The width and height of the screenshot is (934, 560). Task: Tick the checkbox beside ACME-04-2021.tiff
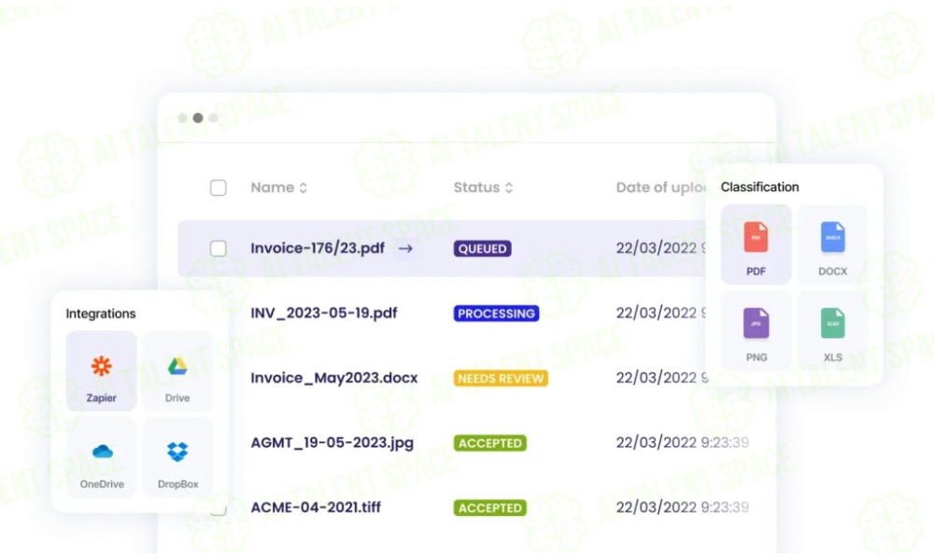click(218, 510)
